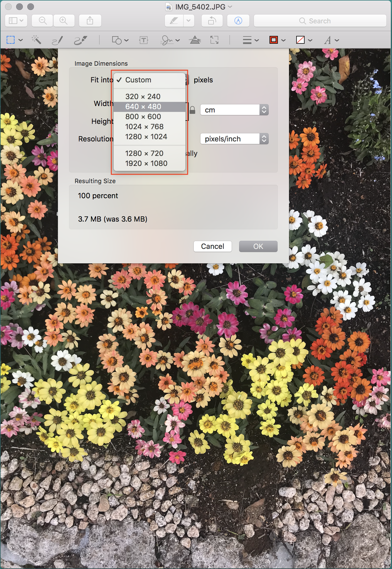The width and height of the screenshot is (392, 569).
Task: Open Fill Color swatch
Action: pos(304,40)
